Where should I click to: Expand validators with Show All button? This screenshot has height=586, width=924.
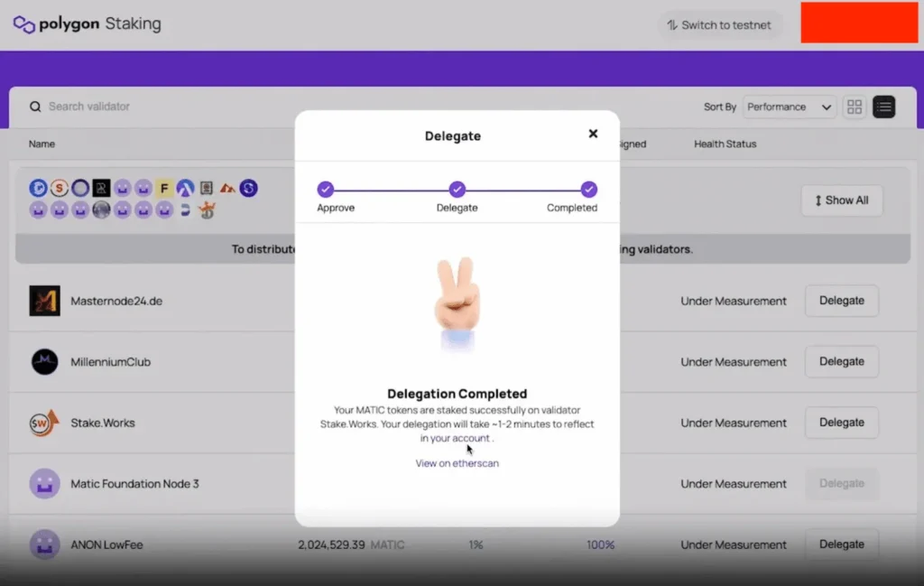[x=841, y=200]
